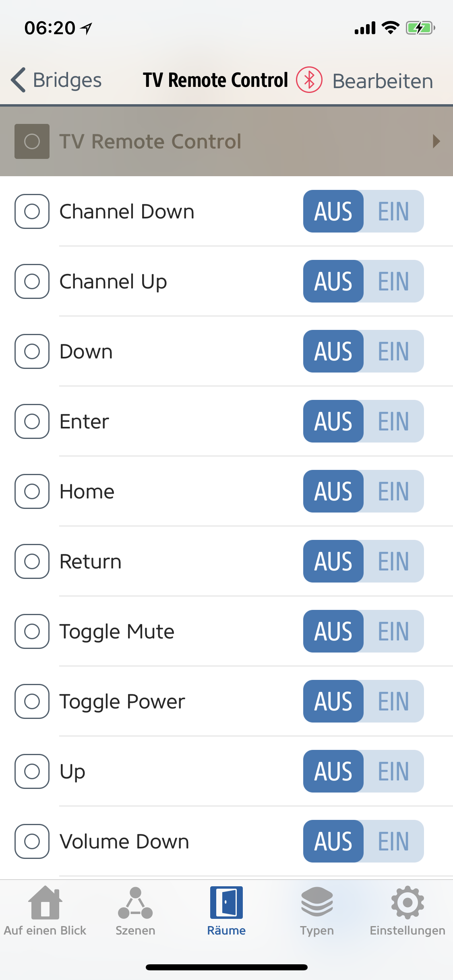Tap the Bearbeiten button

tap(383, 81)
